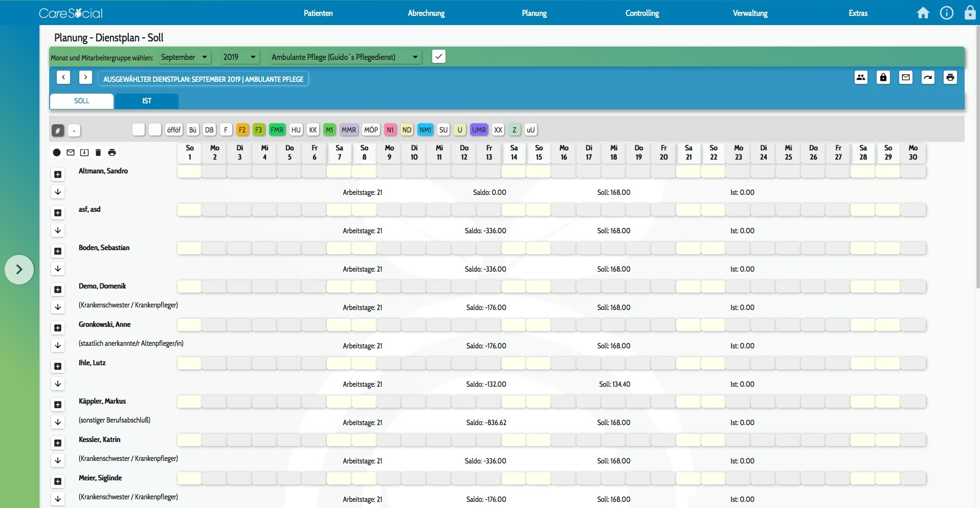This screenshot has height=508, width=980.
Task: Send plan via envelope icon in toolbar
Action: pos(905,78)
